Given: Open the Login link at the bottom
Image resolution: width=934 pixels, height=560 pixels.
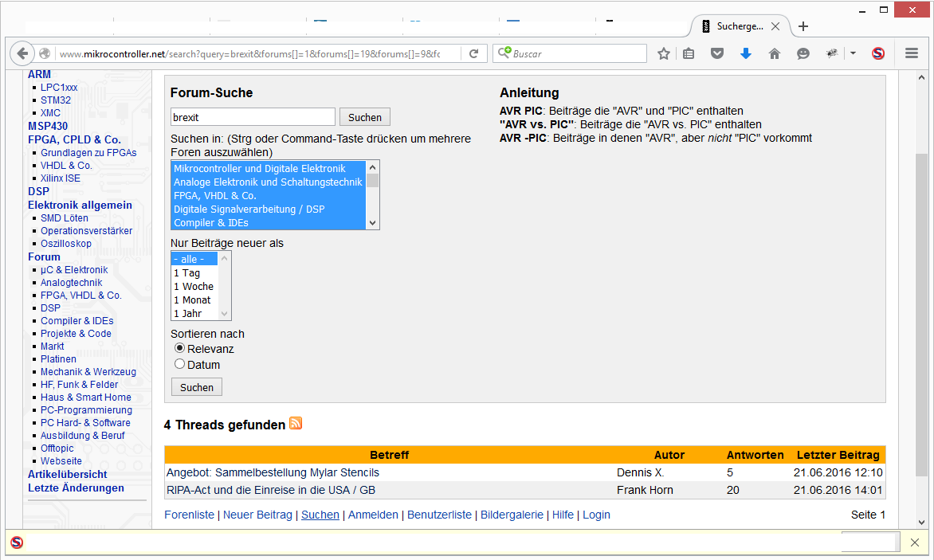Looking at the screenshot, I should coord(596,515).
